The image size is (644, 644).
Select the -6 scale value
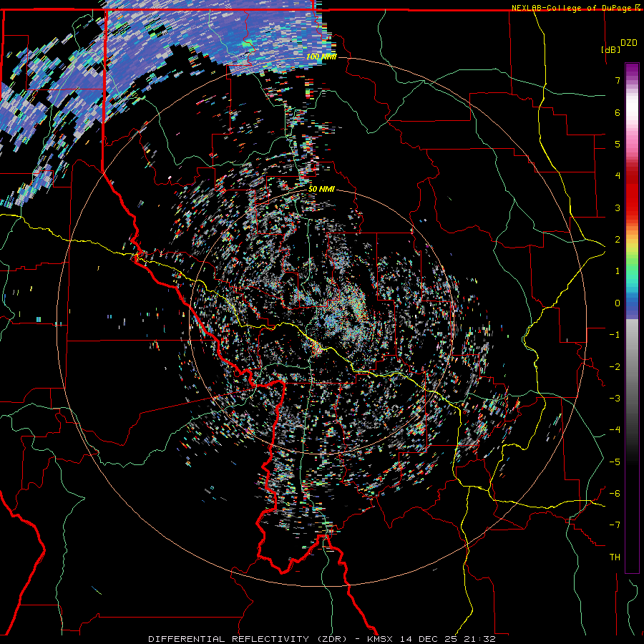point(615,493)
